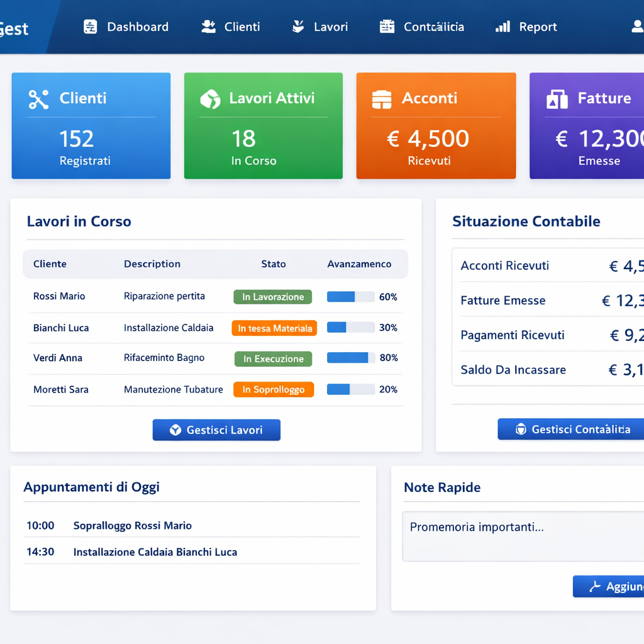Select the In Lavorazione status badge
This screenshot has height=644, width=644.
coord(272,297)
